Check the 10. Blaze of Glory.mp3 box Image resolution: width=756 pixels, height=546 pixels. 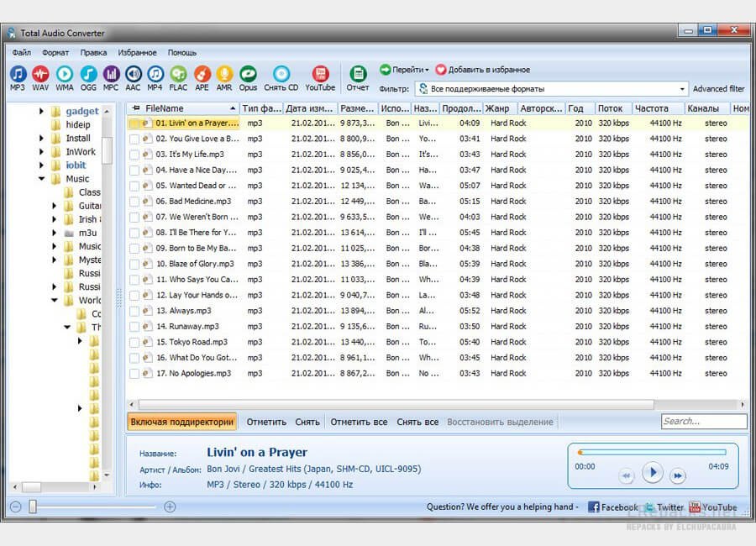tap(134, 265)
